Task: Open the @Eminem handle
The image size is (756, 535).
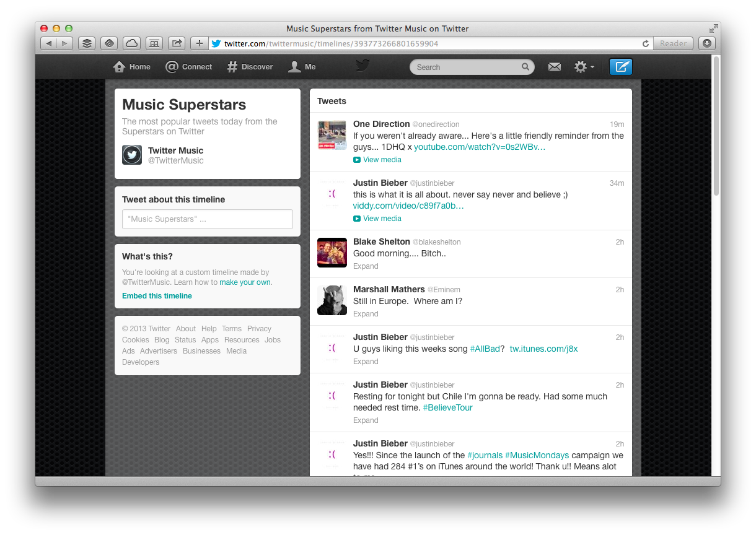Action: point(444,290)
